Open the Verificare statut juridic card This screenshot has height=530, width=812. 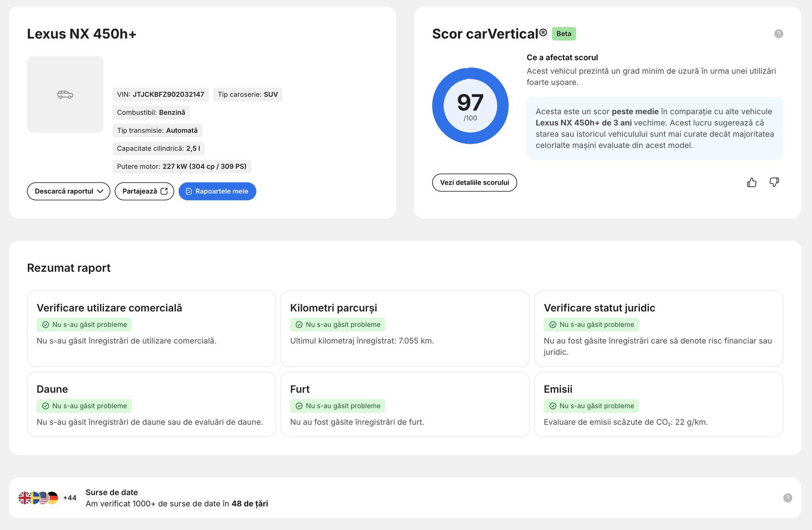point(659,329)
